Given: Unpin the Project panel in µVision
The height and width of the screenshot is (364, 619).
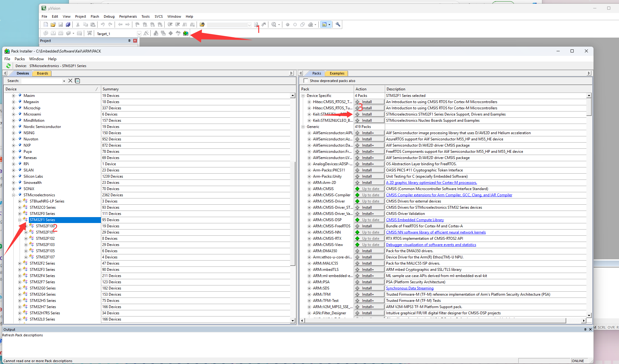Looking at the screenshot, I should (129, 40).
